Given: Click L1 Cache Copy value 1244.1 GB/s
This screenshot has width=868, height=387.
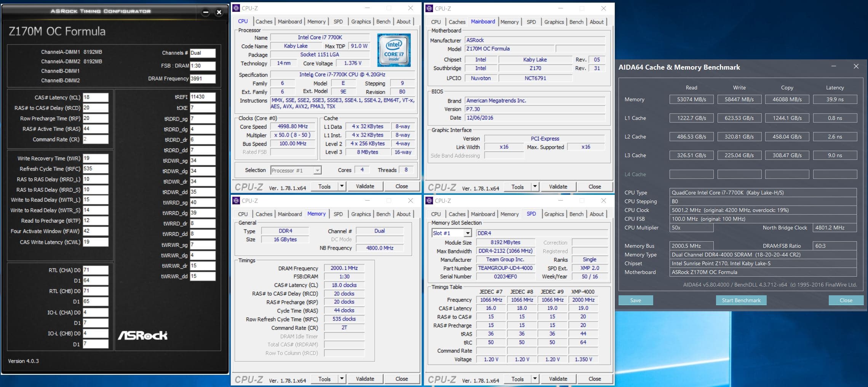Looking at the screenshot, I should pos(787,118).
